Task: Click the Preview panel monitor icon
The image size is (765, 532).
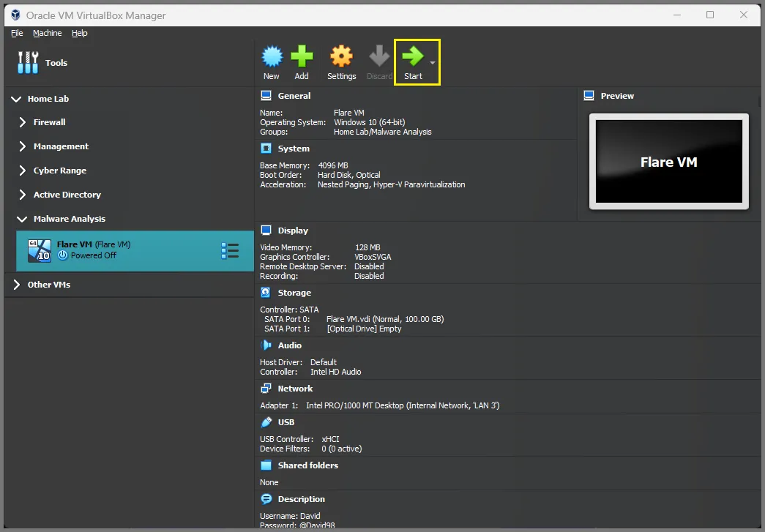Action: coord(589,96)
